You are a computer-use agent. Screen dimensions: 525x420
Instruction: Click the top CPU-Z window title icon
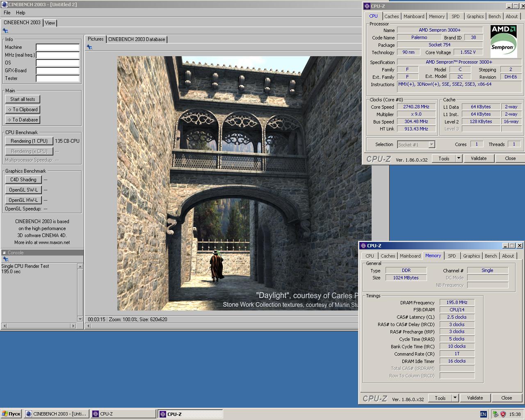point(367,6)
